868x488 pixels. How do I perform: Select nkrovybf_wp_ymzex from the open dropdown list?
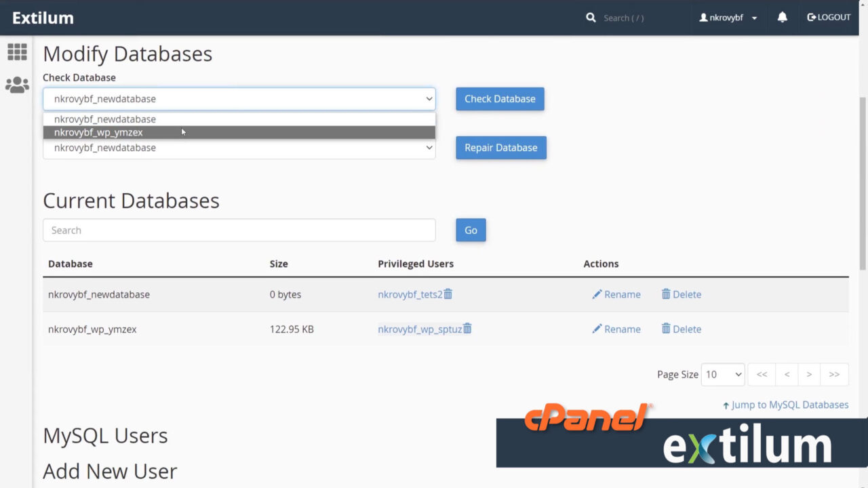pyautogui.click(x=98, y=132)
